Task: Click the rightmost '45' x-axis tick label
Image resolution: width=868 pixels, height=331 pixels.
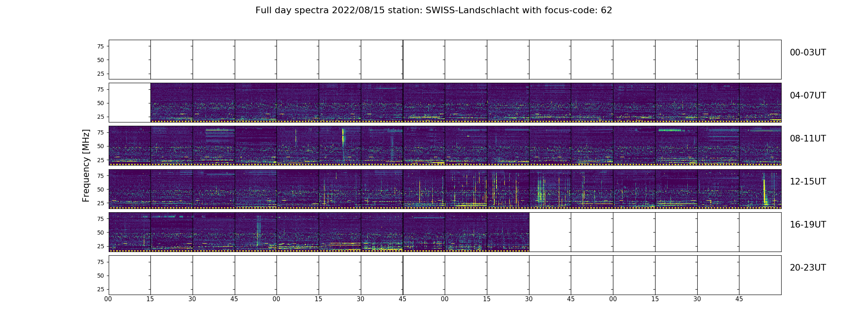Action: click(739, 299)
